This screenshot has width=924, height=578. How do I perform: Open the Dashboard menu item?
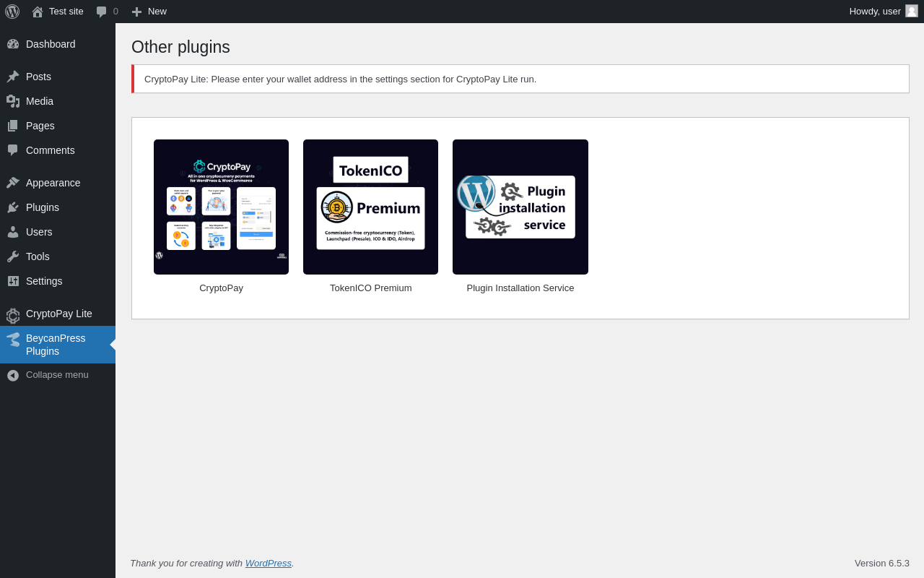[51, 44]
